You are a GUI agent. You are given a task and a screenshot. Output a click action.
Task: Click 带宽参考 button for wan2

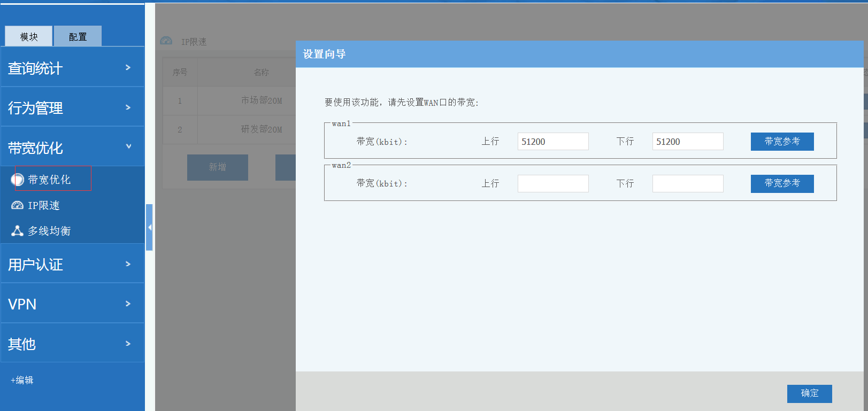point(782,183)
